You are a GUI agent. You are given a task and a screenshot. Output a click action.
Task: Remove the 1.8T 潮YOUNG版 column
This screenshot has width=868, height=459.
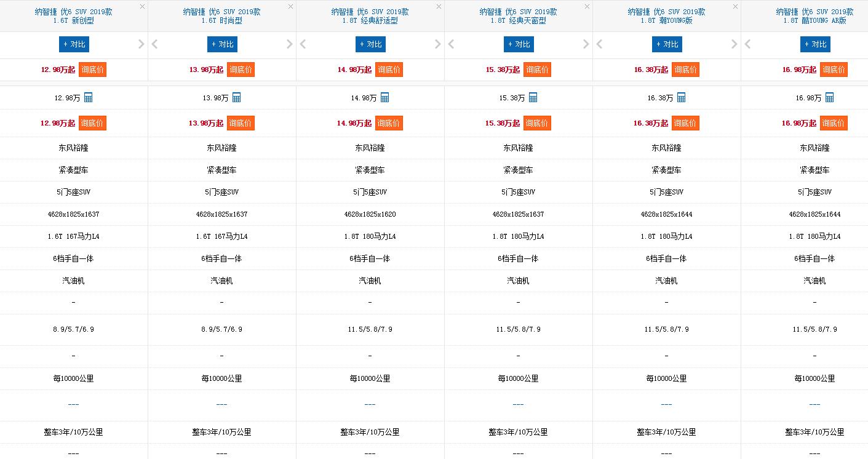[735, 6]
